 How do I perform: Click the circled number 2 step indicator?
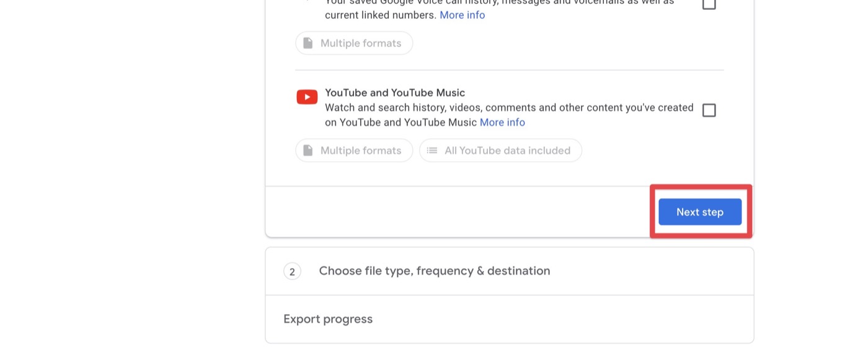(x=292, y=271)
